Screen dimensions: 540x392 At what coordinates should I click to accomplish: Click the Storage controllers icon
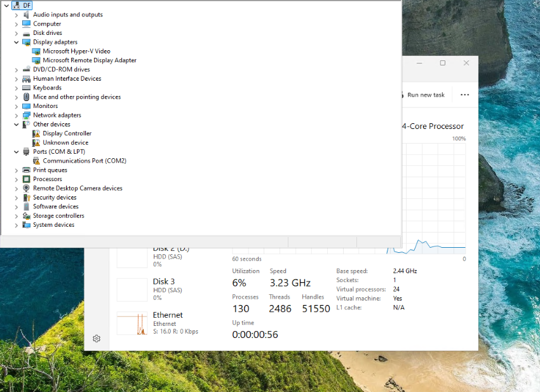pyautogui.click(x=26, y=215)
